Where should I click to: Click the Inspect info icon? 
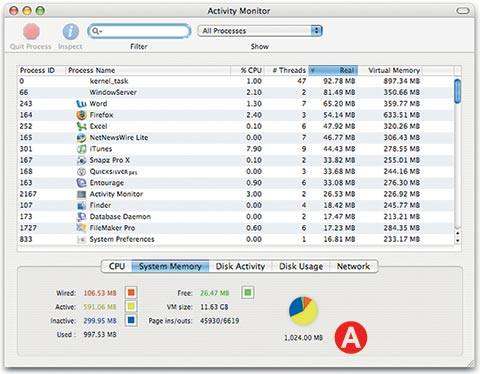pos(71,32)
